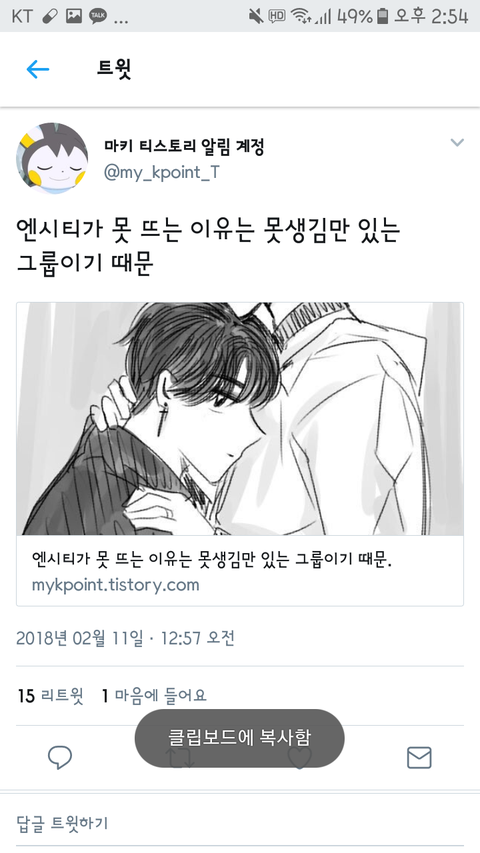Like the tweet with the heart icon
Screen dimensions: 480x853
[299, 757]
